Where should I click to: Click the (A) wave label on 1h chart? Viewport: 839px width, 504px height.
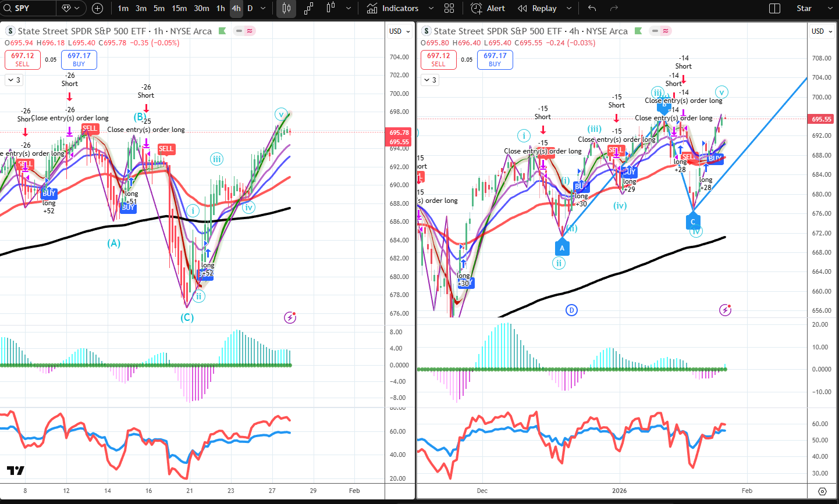click(113, 243)
